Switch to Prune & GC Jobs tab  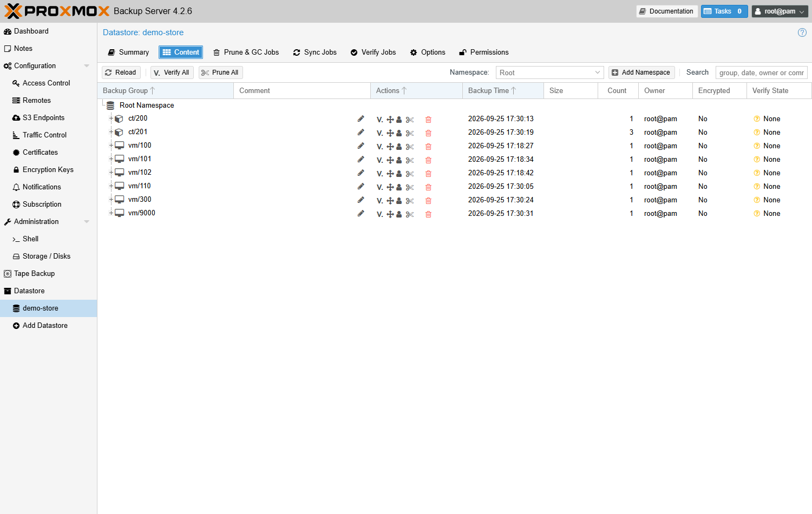click(246, 52)
